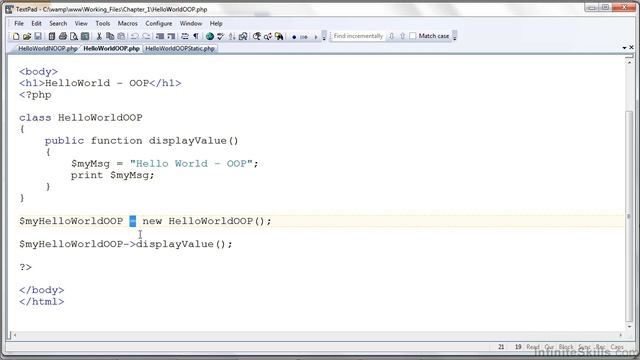The image size is (640, 360).
Task: Run spell check from the toolbar
Action: [x=221, y=36]
